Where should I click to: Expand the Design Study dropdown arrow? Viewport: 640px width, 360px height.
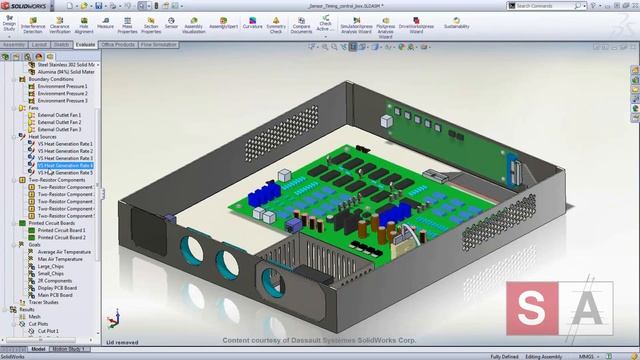click(x=9, y=37)
